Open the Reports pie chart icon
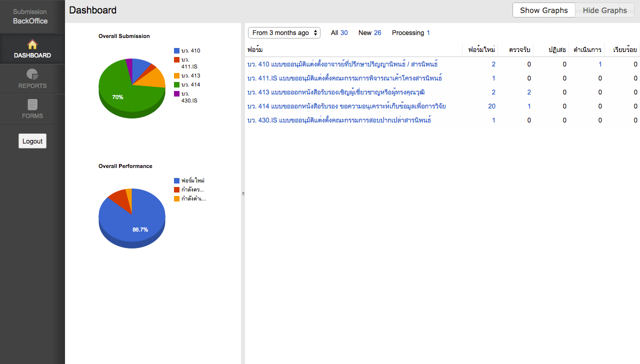 tap(32, 74)
